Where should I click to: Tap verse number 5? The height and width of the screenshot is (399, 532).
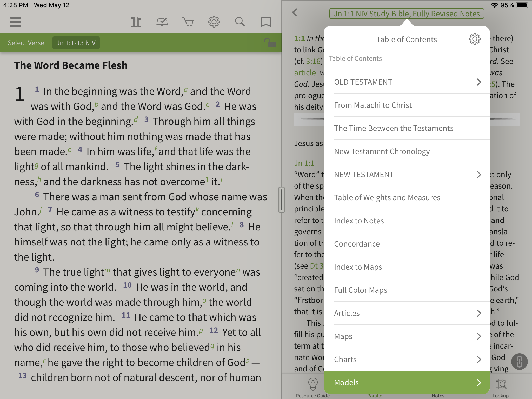point(117,164)
